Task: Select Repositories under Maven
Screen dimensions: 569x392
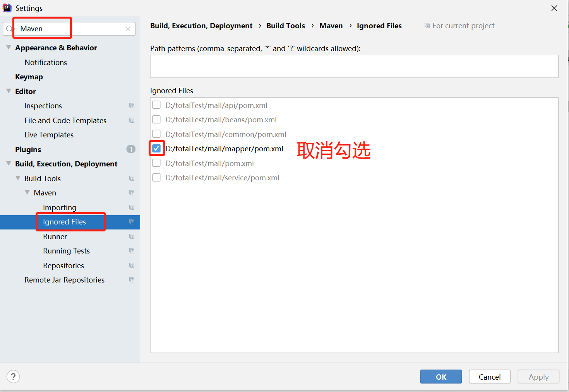Action: [63, 265]
